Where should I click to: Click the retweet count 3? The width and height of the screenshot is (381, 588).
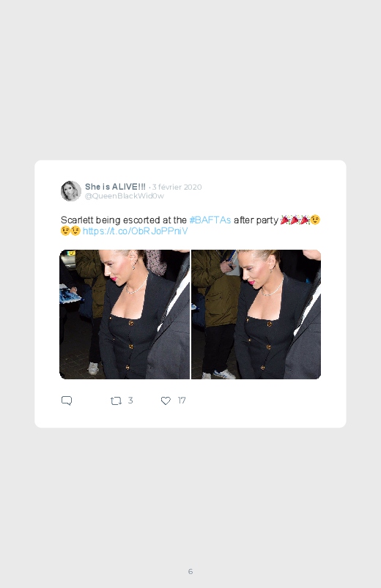click(130, 401)
